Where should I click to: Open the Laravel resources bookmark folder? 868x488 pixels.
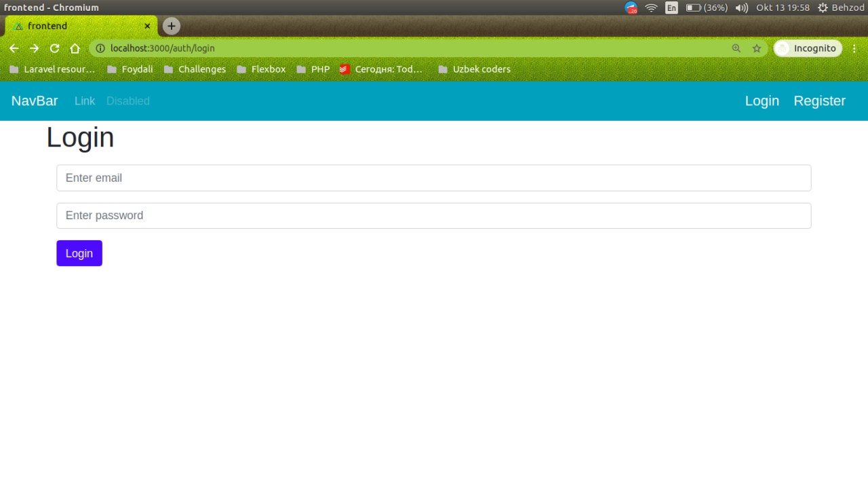tap(52, 69)
